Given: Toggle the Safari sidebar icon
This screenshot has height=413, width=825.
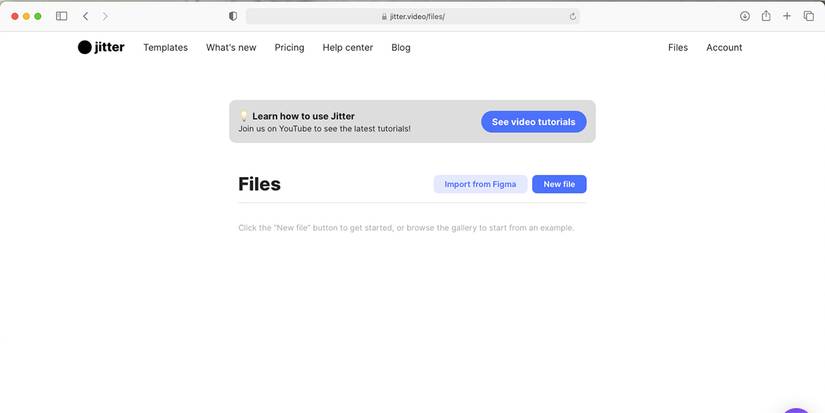Looking at the screenshot, I should click(62, 16).
